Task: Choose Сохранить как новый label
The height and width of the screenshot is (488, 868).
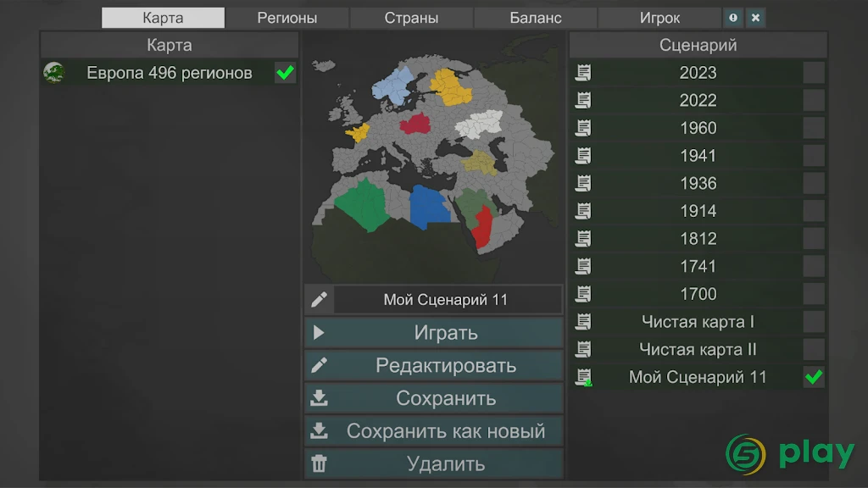Action: pos(446,431)
